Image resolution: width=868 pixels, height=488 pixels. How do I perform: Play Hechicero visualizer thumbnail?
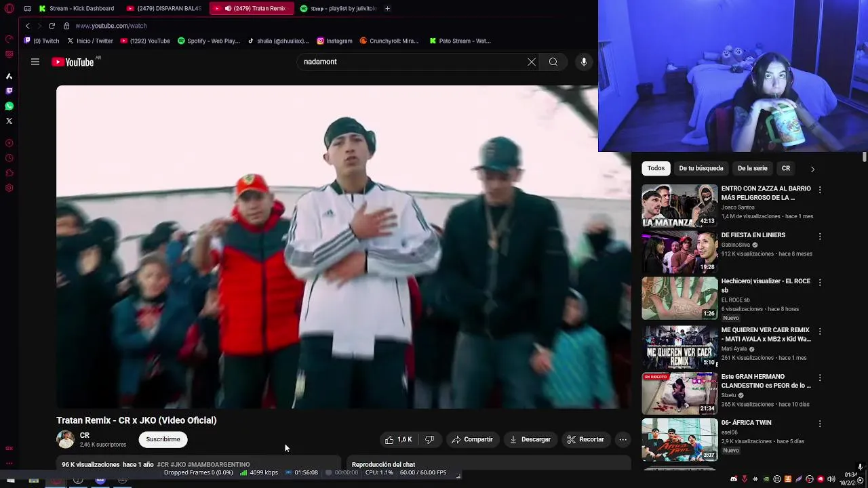[x=679, y=298]
